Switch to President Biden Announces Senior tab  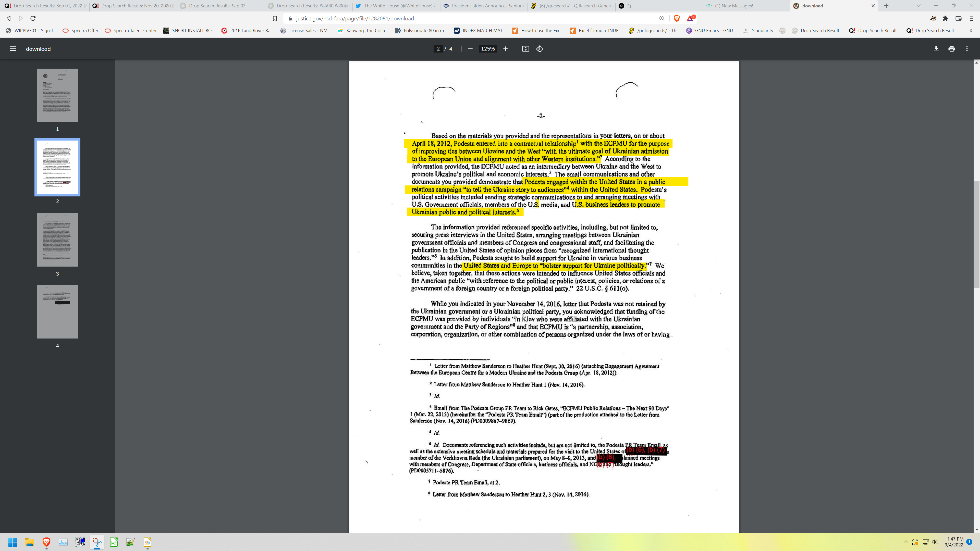click(484, 6)
